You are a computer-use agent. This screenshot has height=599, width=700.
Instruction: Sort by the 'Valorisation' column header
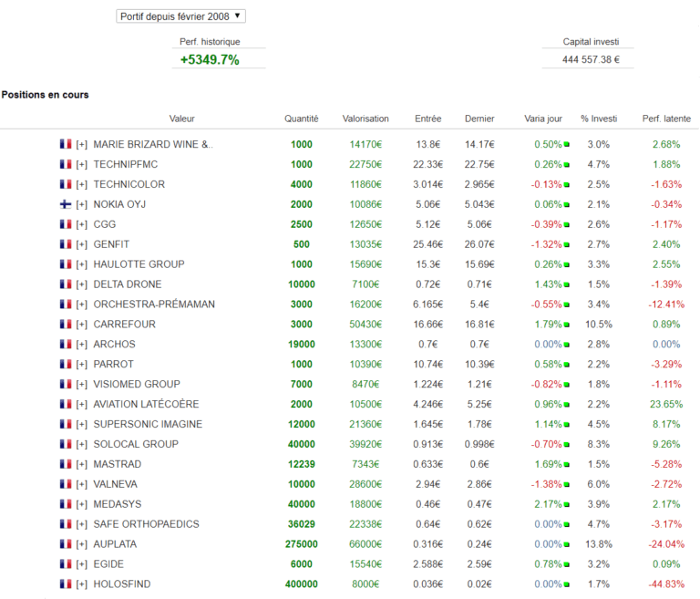365,119
